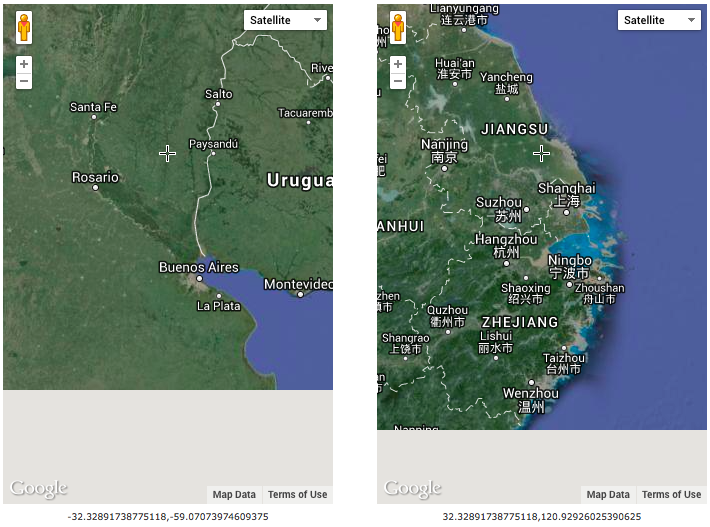Click the Google logo on right map
The width and height of the screenshot is (710, 527).
point(413,489)
